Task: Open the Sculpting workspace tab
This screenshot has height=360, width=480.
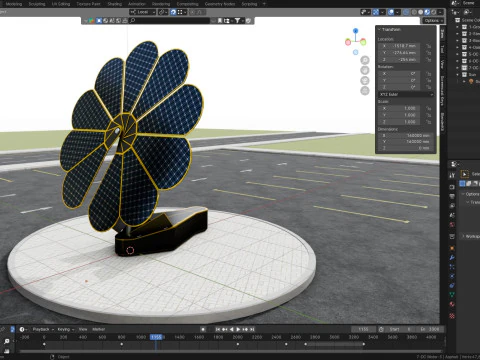Action: tap(37, 4)
